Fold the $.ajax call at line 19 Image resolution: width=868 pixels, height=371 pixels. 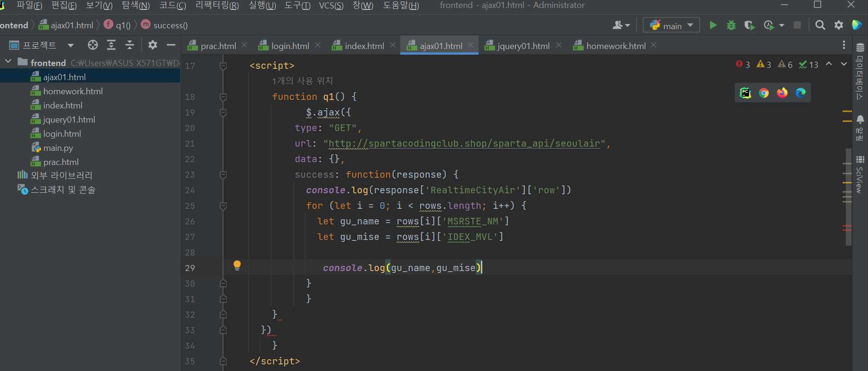click(x=223, y=112)
